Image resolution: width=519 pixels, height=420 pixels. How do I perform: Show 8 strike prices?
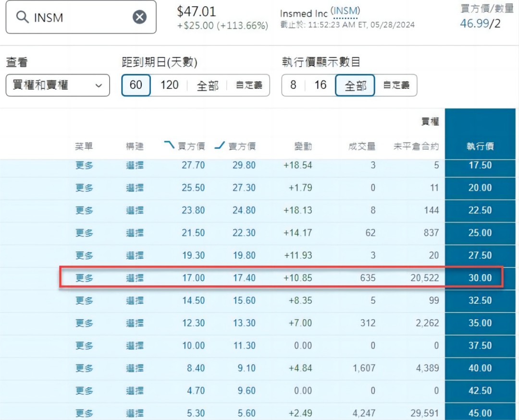[293, 85]
